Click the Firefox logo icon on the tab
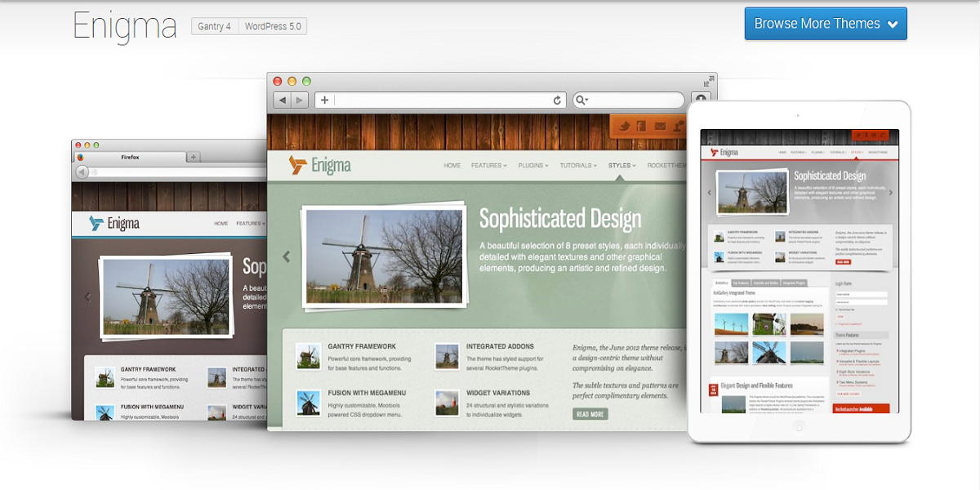Viewport: 980px width, 490px height. click(80, 157)
